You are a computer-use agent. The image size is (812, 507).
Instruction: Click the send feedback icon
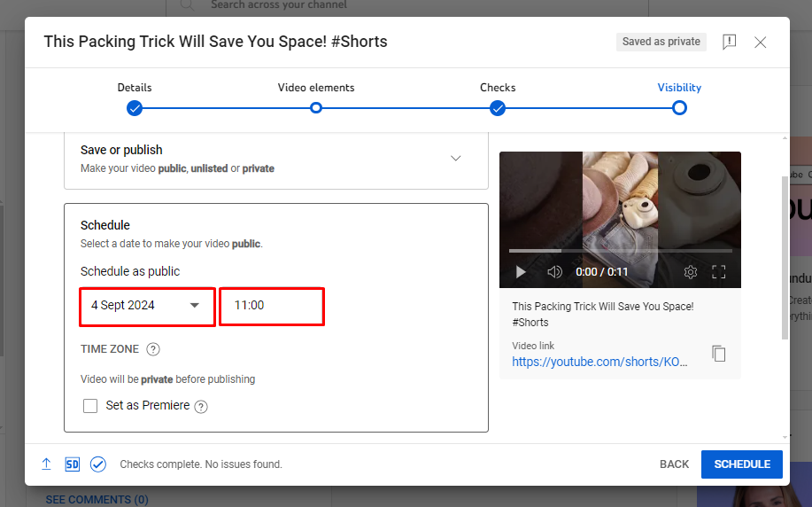729,42
